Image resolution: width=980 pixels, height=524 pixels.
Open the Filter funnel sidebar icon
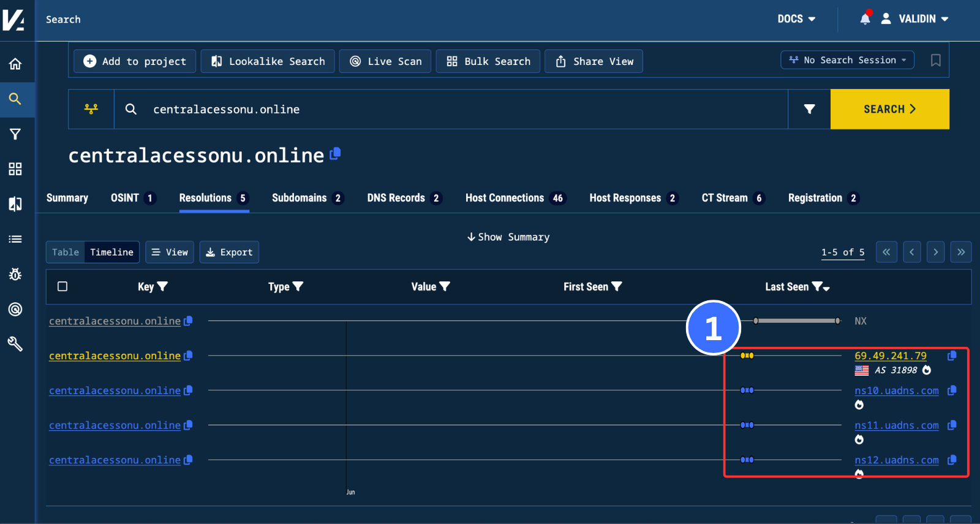point(15,134)
